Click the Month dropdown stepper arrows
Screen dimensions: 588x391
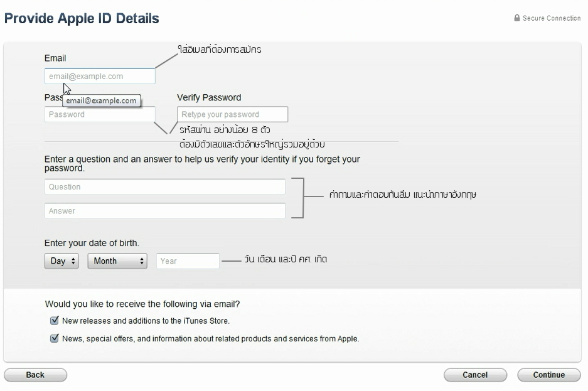click(x=142, y=261)
